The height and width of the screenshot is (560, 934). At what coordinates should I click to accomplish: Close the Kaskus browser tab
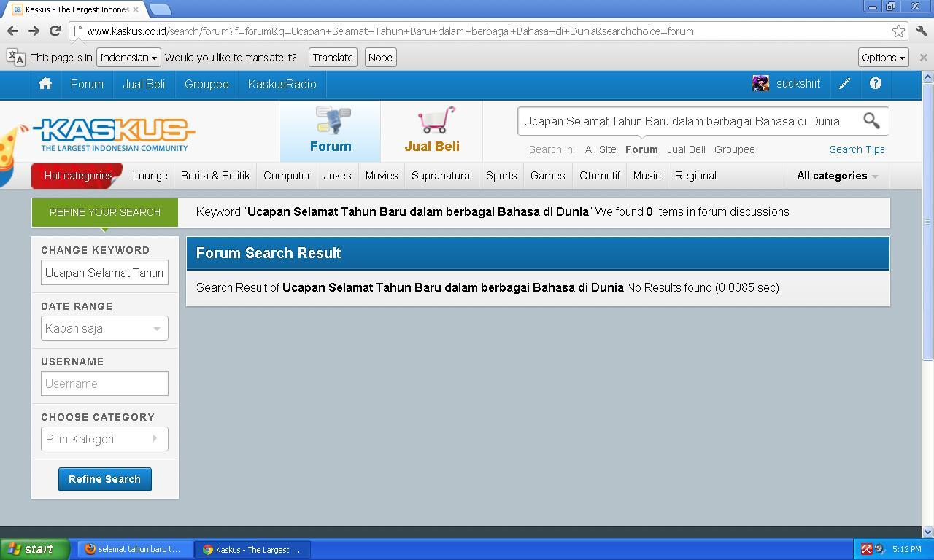136,9
